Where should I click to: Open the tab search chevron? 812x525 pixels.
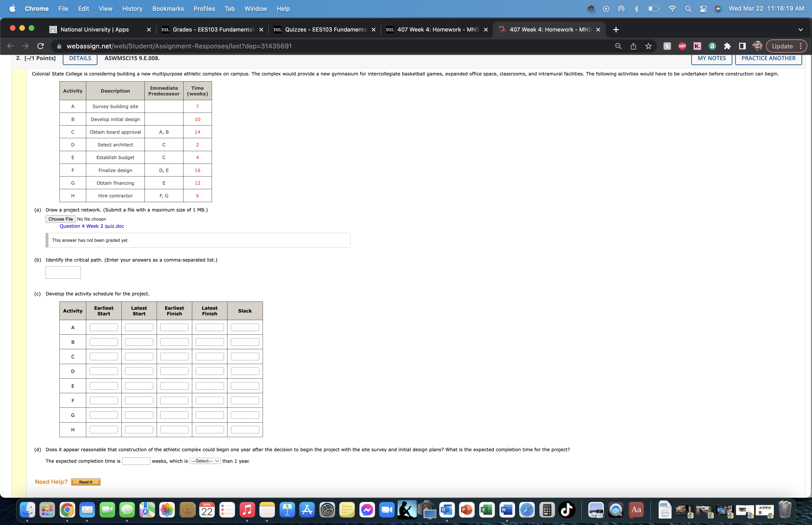[800, 29]
